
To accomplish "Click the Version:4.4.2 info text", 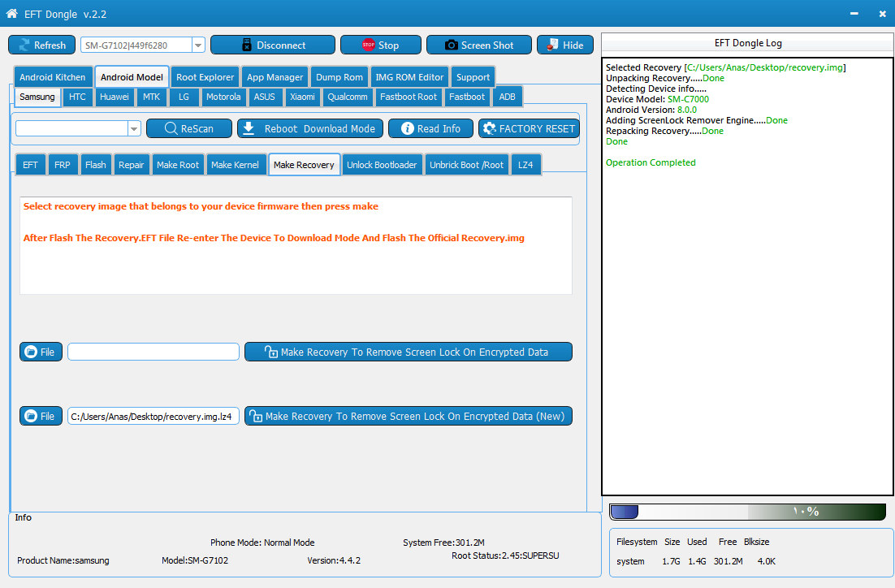I will 334,560.
